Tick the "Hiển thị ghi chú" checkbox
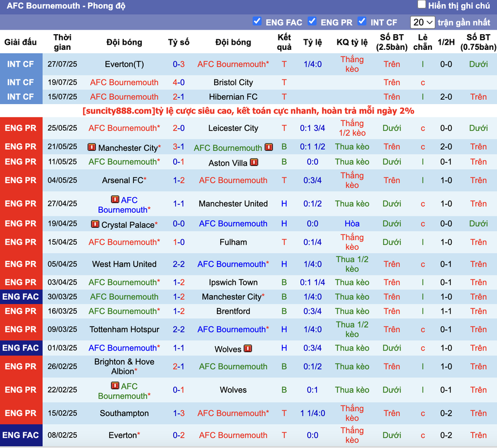The width and height of the screenshot is (497, 448). (x=421, y=4)
